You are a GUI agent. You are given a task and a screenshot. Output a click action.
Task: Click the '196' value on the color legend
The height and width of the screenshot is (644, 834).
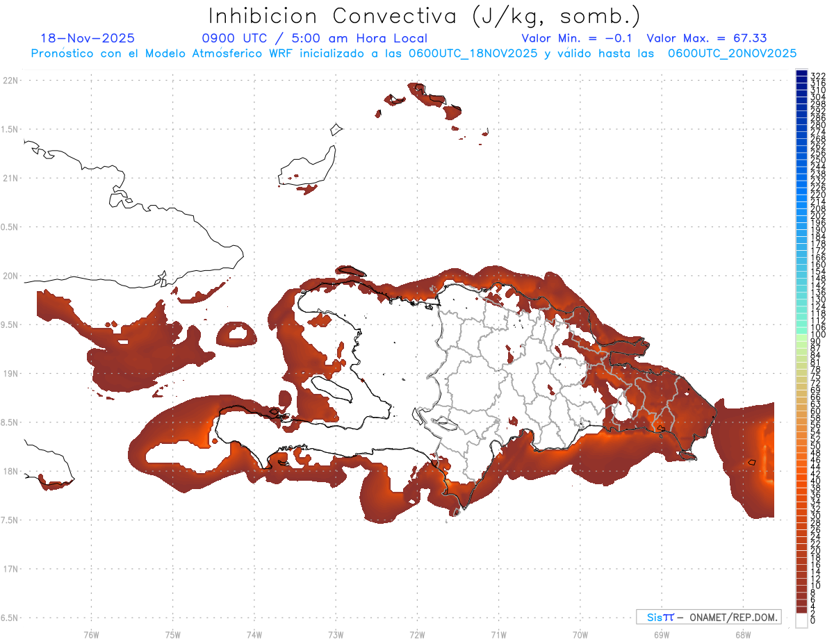click(x=818, y=222)
